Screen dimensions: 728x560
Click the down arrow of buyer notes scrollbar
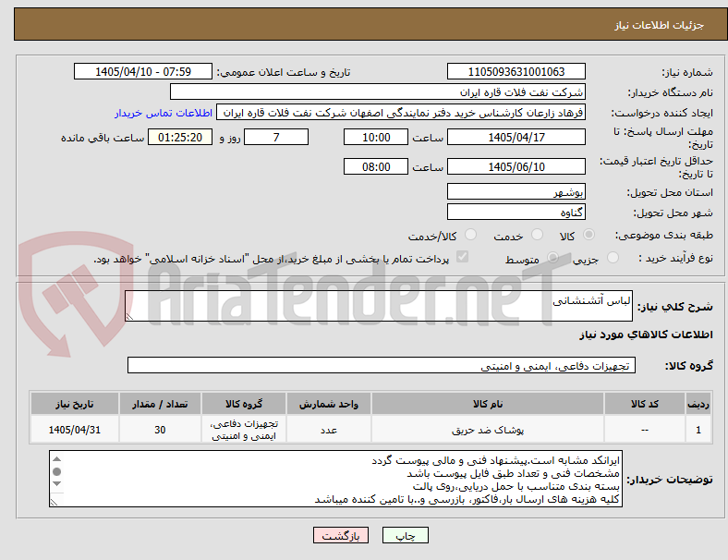(56, 484)
